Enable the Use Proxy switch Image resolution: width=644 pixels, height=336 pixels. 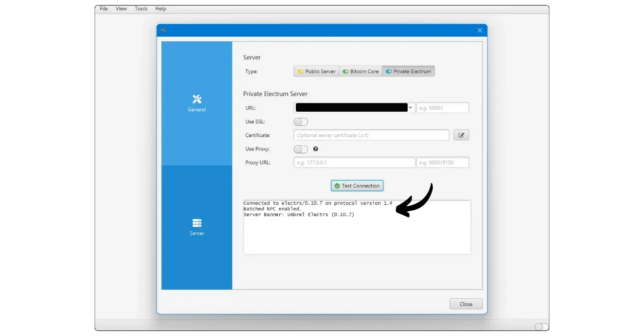click(x=300, y=149)
